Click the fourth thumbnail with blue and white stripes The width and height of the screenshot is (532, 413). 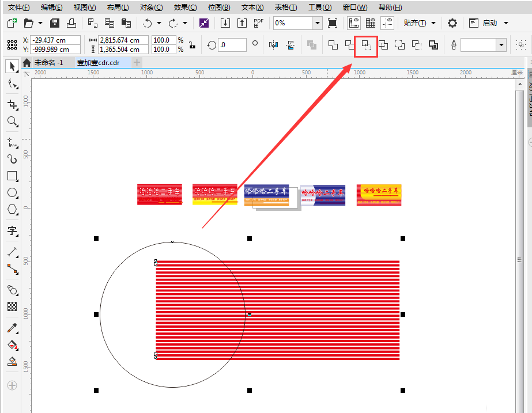click(323, 195)
